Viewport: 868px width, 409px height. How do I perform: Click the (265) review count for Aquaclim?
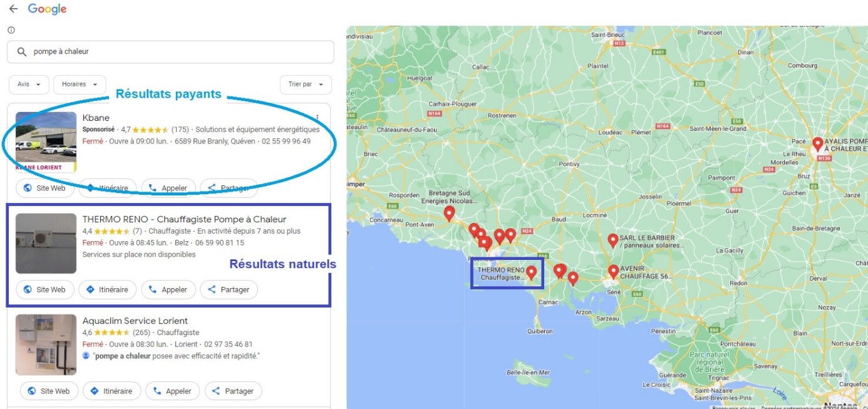(142, 333)
